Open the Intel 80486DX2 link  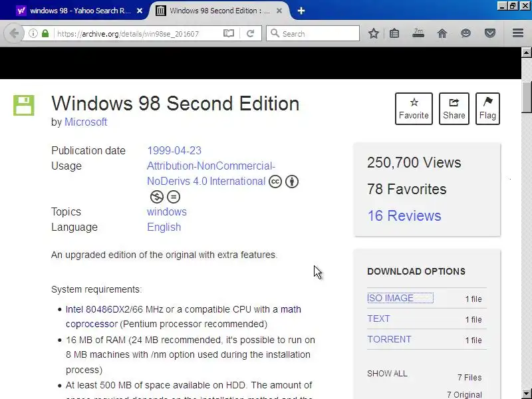pyautogui.click(x=98, y=309)
